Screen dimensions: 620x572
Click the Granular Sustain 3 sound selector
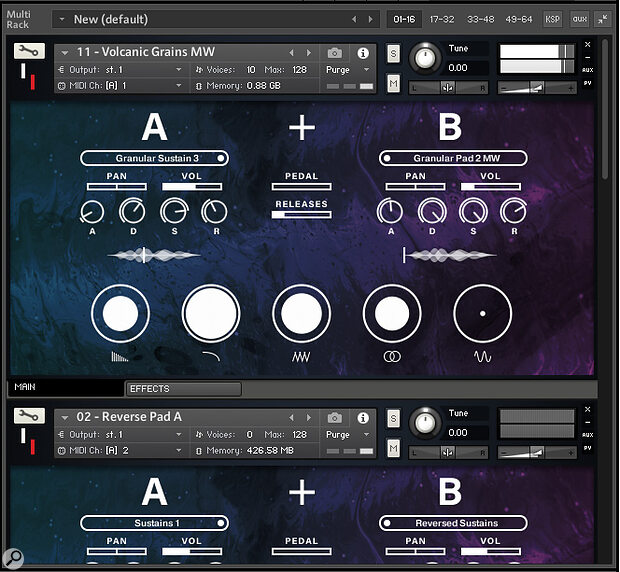click(x=154, y=158)
